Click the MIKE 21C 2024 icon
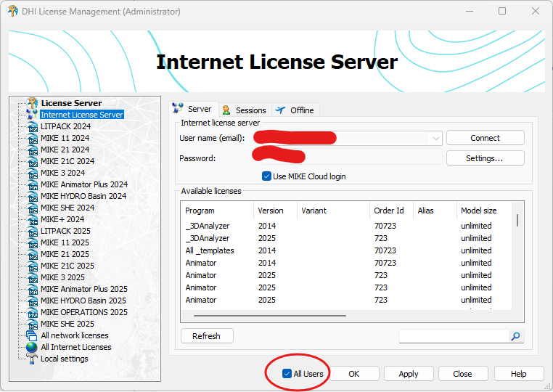 point(33,161)
